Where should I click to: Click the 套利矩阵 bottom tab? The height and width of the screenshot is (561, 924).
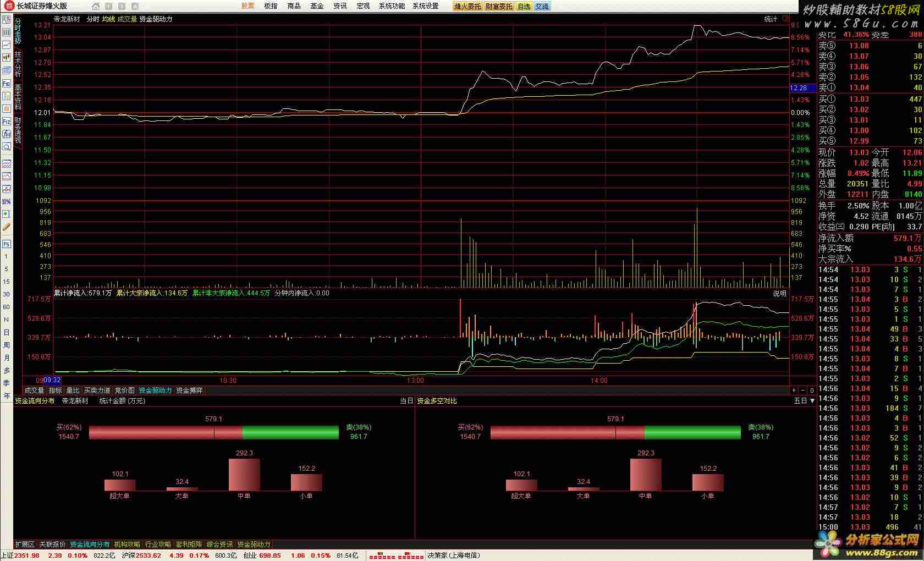pos(189,544)
